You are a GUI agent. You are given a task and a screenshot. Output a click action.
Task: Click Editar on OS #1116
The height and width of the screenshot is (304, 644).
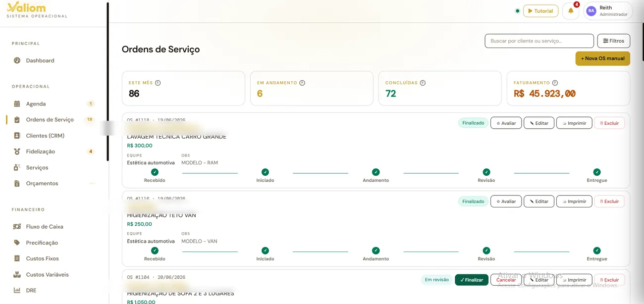(x=539, y=202)
